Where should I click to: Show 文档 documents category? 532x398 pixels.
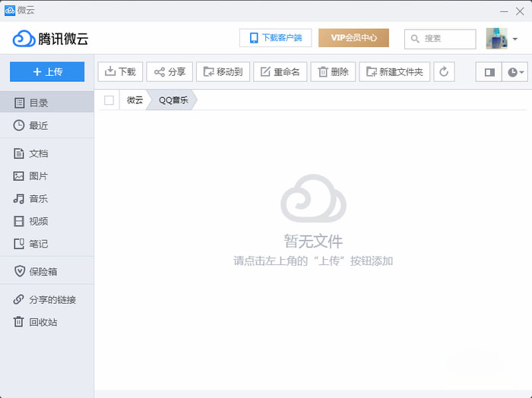(x=47, y=153)
